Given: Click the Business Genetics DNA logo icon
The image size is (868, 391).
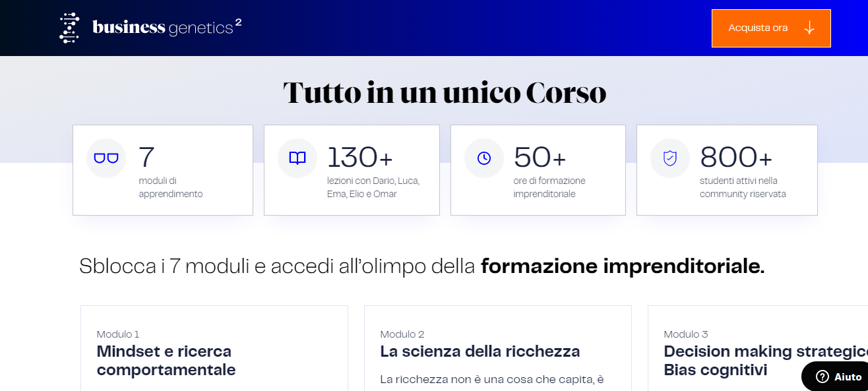Looking at the screenshot, I should [x=69, y=28].
